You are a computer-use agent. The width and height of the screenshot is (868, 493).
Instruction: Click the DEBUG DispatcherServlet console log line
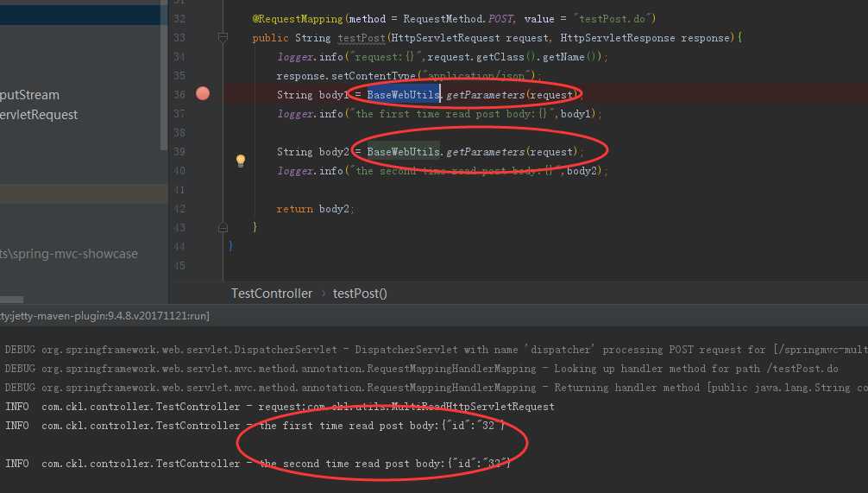click(x=437, y=350)
